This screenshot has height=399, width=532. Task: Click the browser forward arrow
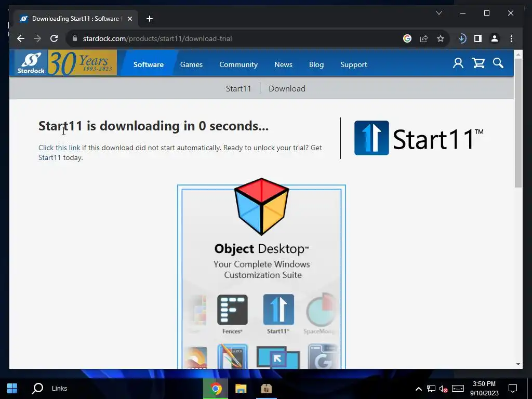(x=37, y=38)
